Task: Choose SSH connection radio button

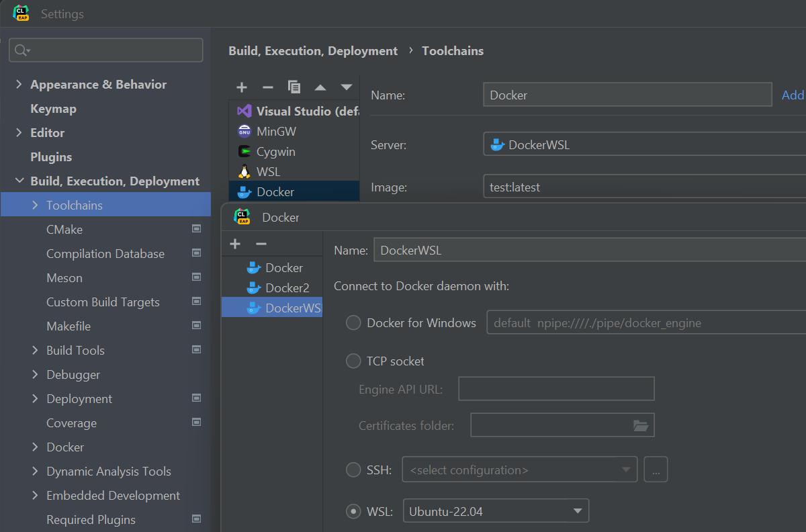Action: (x=353, y=470)
